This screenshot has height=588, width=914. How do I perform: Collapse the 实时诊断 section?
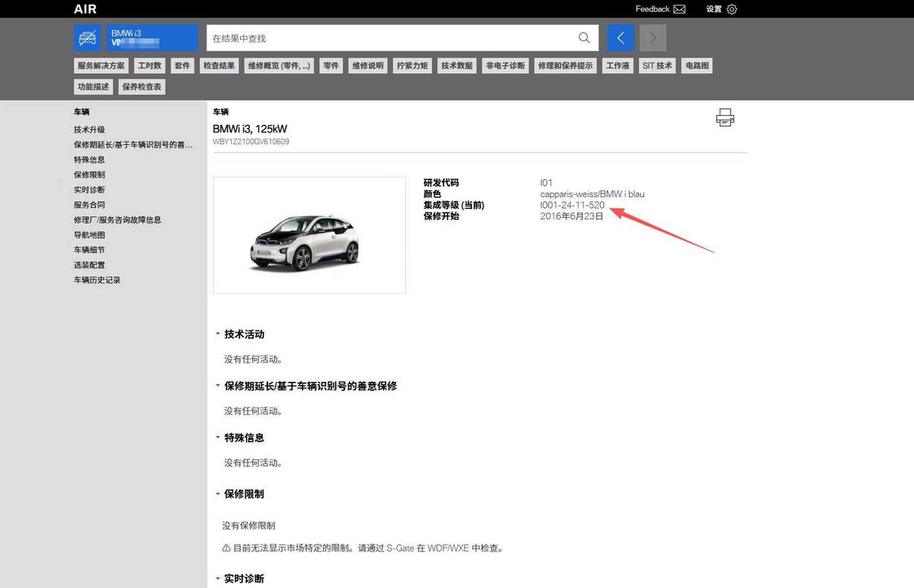coord(218,579)
